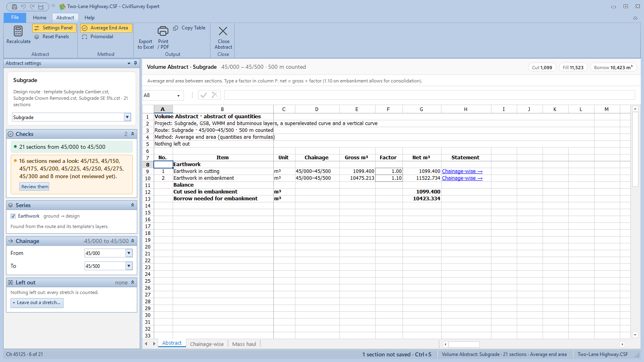Click the undo icon in title bar
This screenshot has height=362, width=644.
(23, 6)
